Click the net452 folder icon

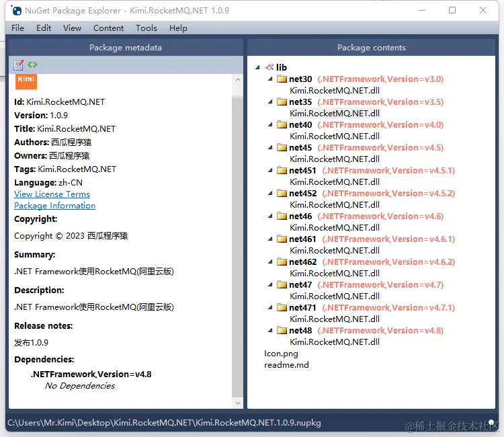[x=282, y=193]
